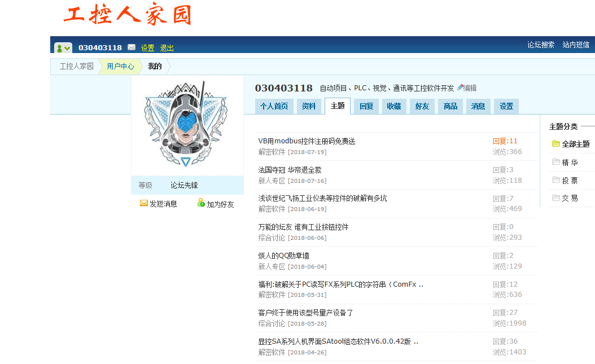The height and width of the screenshot is (364, 595).
Task: Select the 全部主题 folder icon
Action: pyautogui.click(x=556, y=144)
